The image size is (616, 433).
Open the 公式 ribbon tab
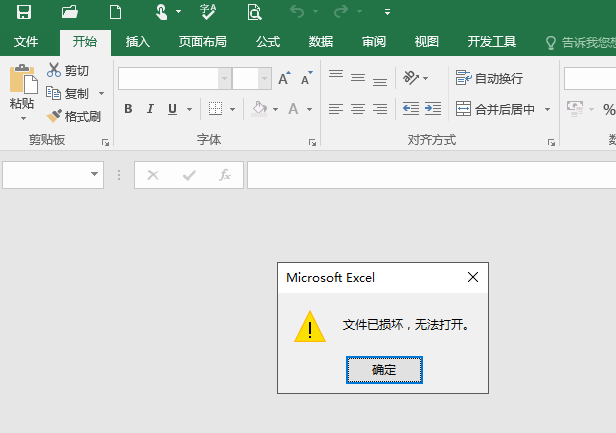pyautogui.click(x=268, y=42)
